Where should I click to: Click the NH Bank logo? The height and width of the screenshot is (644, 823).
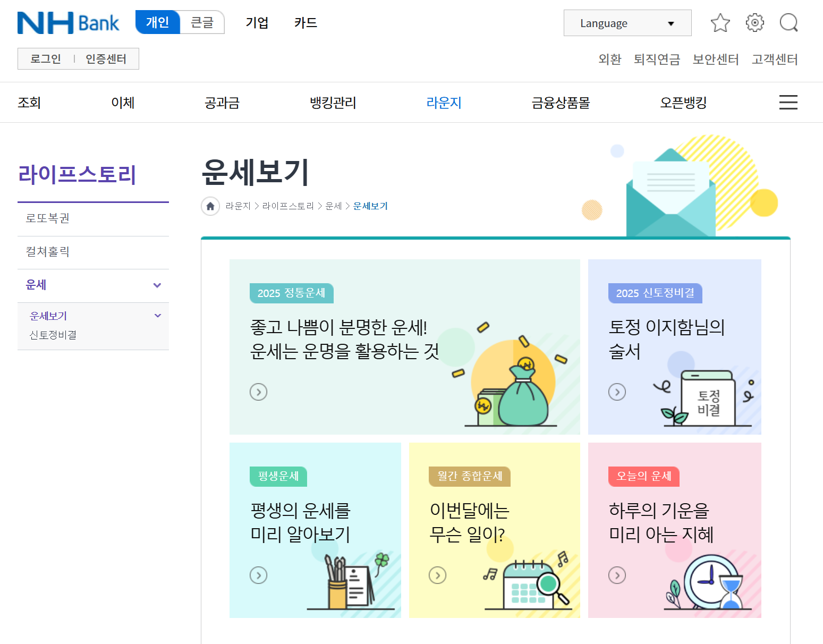(x=68, y=23)
